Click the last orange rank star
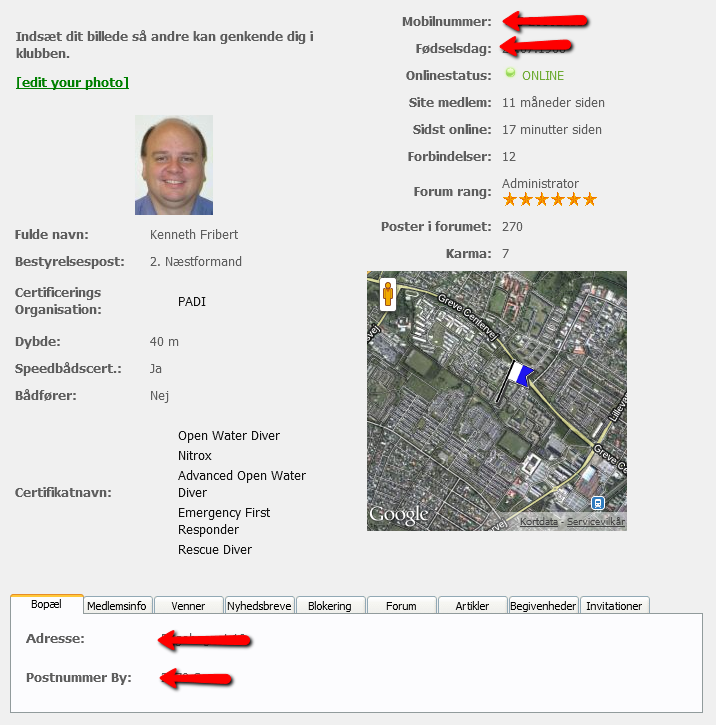The image size is (716, 725). click(x=590, y=200)
